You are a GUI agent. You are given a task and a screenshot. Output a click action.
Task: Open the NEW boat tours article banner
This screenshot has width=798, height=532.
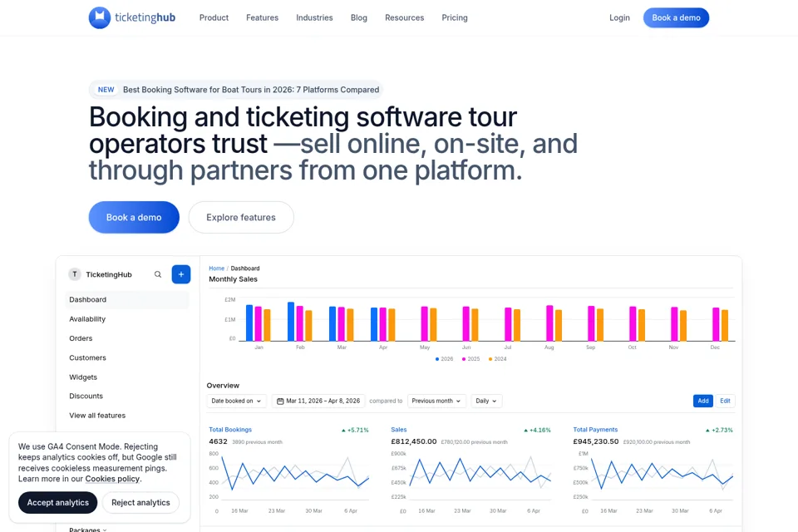(235, 90)
